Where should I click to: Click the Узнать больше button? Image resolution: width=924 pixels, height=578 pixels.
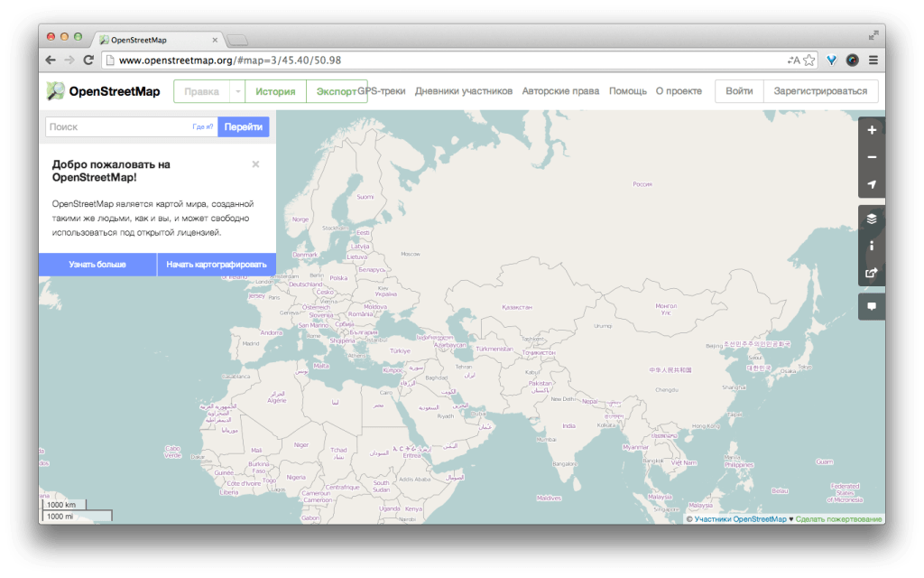[x=97, y=265]
